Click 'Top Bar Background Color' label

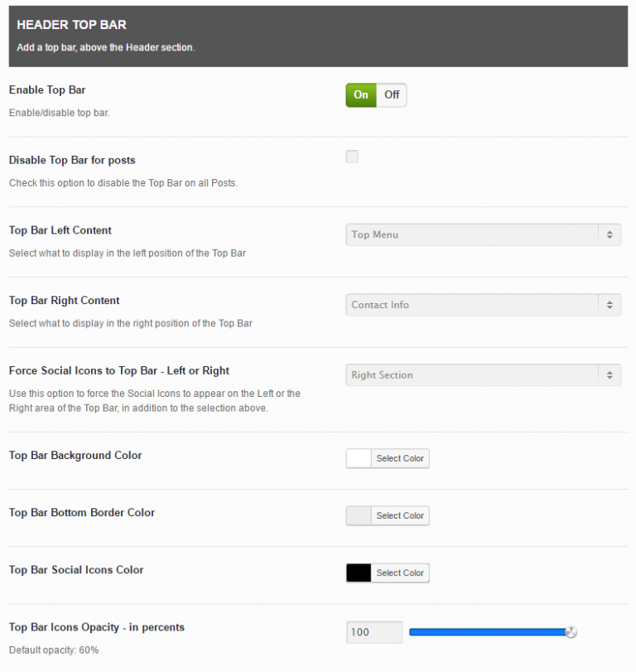click(75, 455)
